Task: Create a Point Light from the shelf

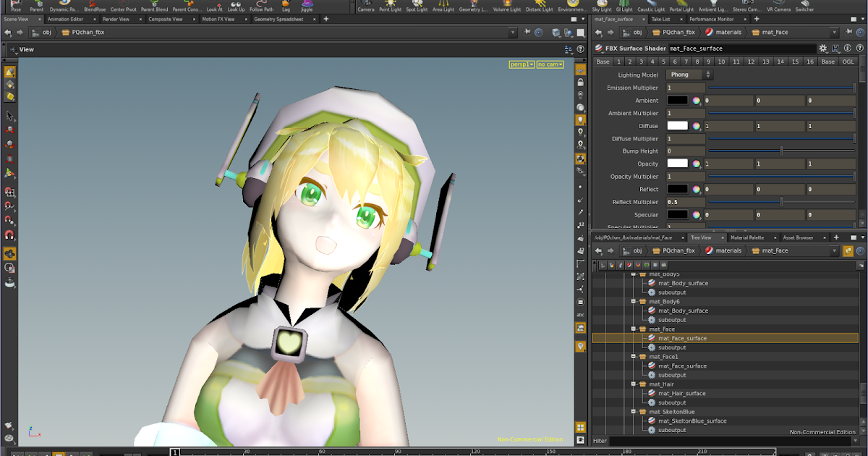Action: coord(391,6)
